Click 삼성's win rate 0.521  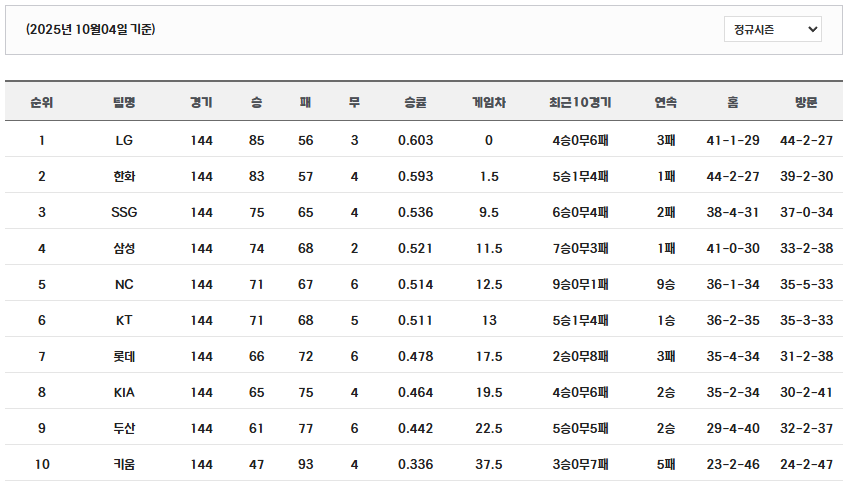[415, 248]
